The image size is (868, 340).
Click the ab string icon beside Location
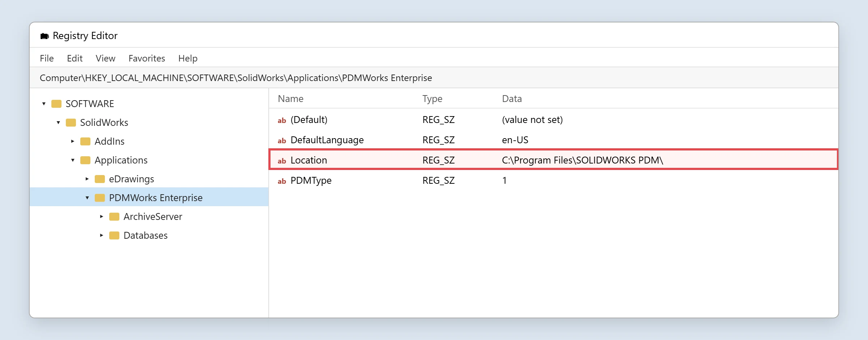tap(282, 161)
